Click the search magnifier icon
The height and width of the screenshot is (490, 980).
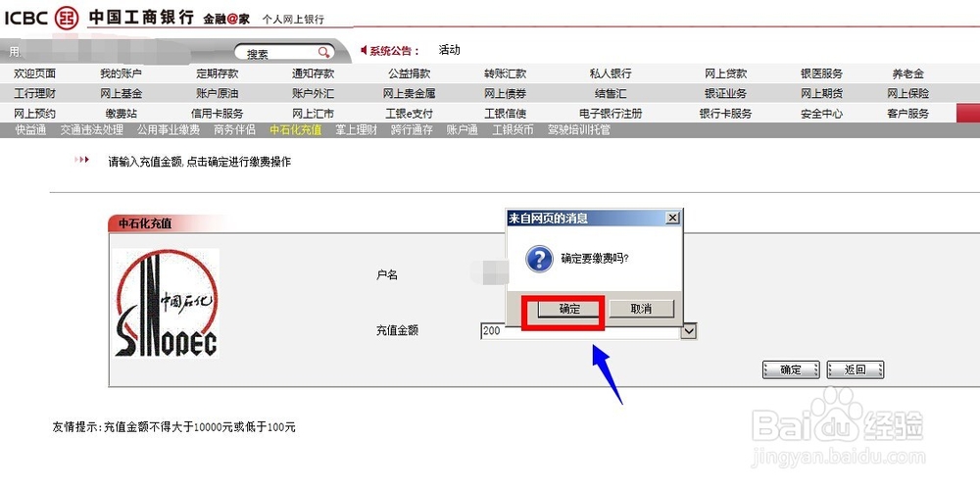tap(323, 53)
